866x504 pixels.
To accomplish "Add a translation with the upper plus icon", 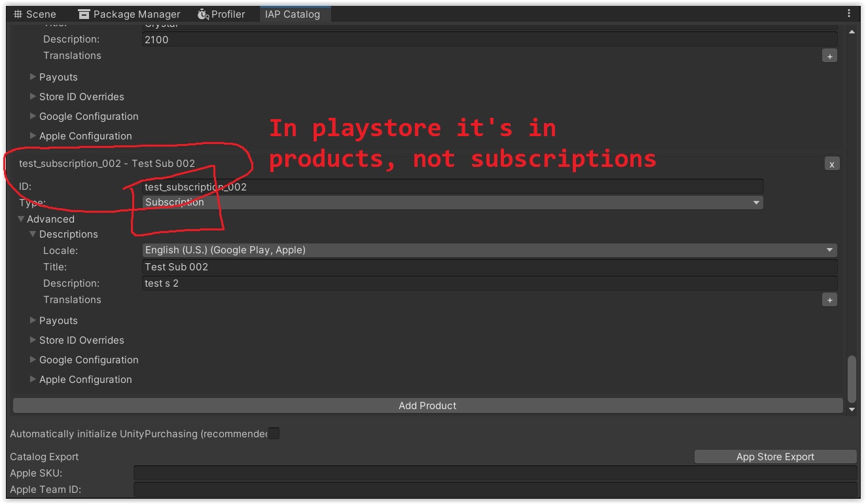I will pyautogui.click(x=829, y=56).
